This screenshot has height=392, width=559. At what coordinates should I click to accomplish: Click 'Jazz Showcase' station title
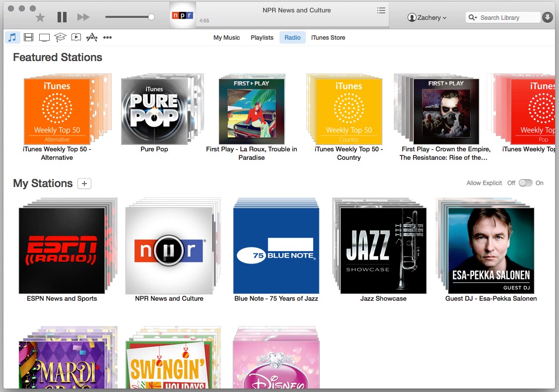383,299
